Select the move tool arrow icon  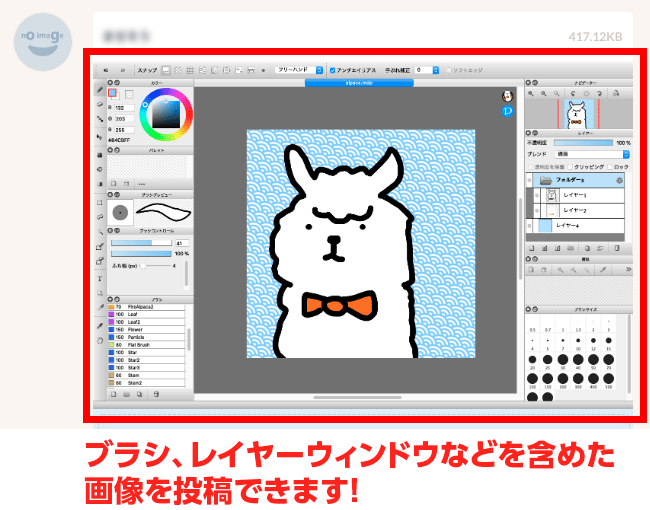click(100, 137)
